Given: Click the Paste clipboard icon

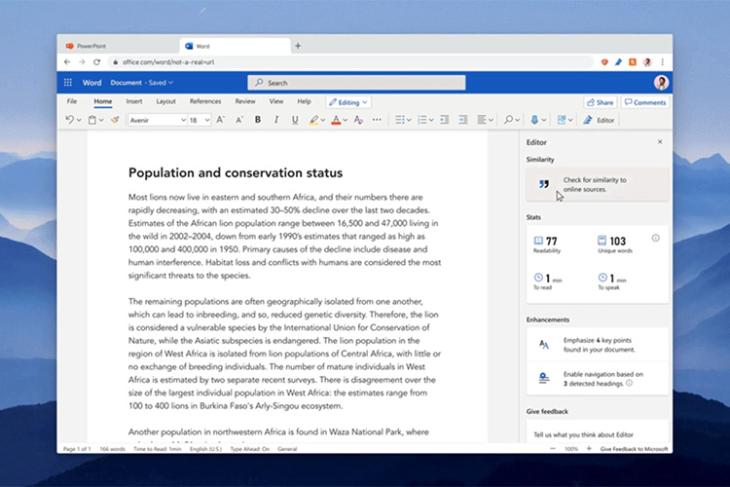Looking at the screenshot, I should (x=92, y=120).
